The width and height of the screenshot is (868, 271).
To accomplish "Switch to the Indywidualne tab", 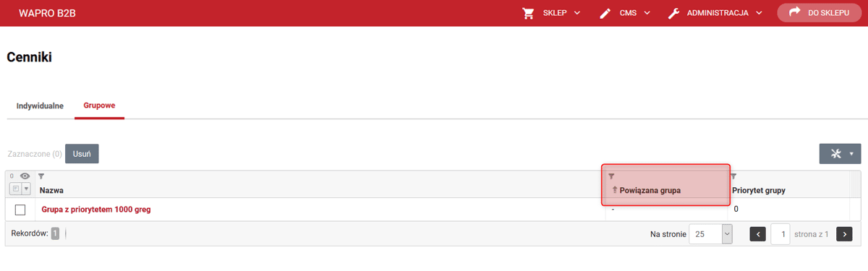I will coord(40,106).
